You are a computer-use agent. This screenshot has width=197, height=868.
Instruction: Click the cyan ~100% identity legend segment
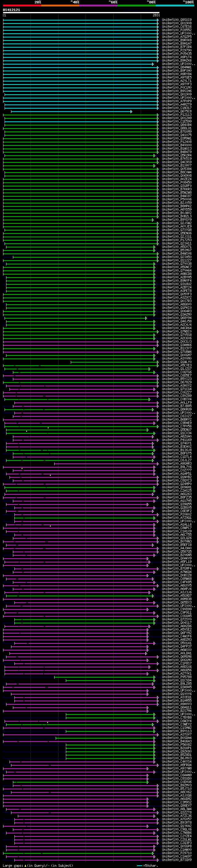pos(175,6)
